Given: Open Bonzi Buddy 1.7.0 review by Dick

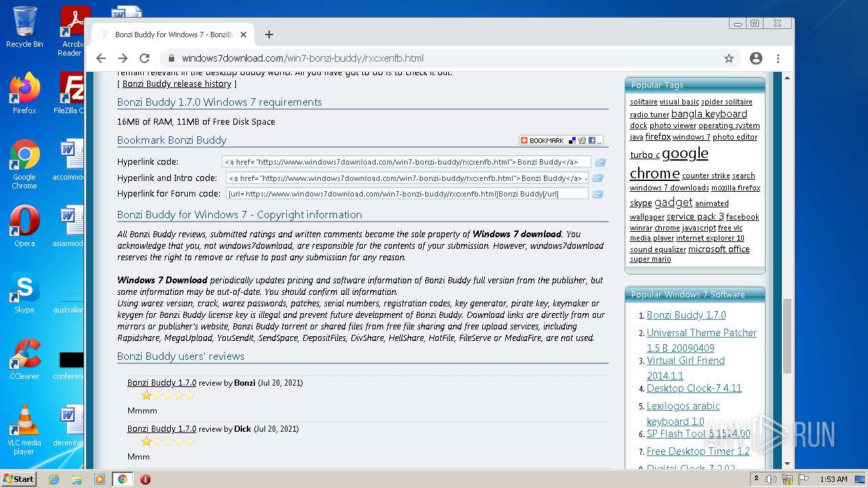Looking at the screenshot, I should (161, 429).
